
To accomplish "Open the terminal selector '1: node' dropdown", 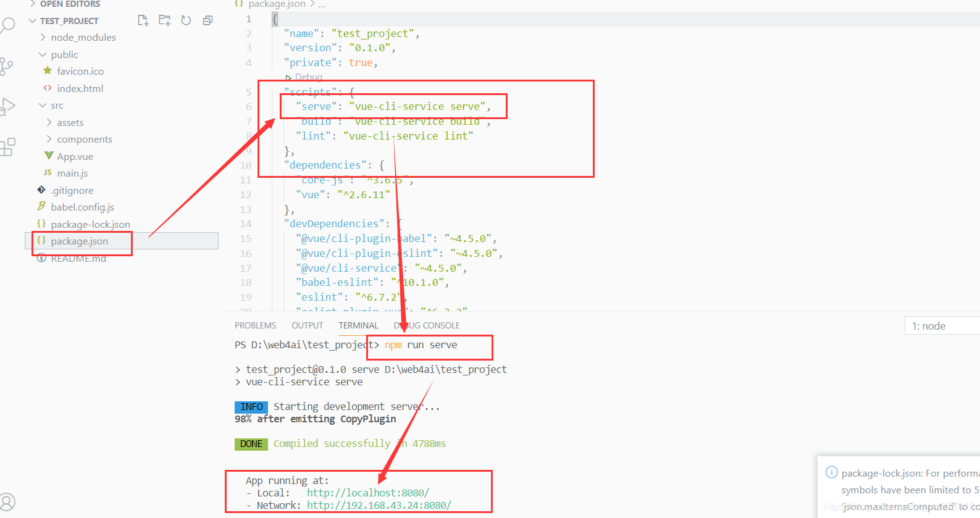I will click(x=942, y=326).
